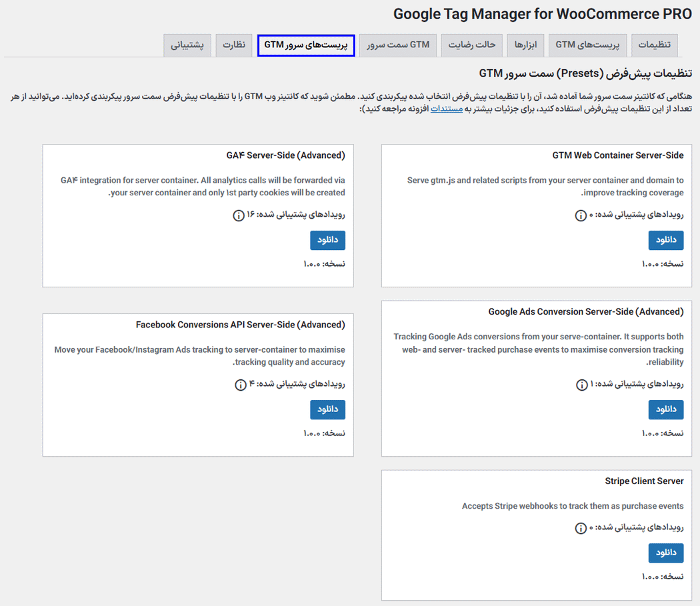
Task: Click info icon in Stripe Client Server card
Action: [581, 528]
